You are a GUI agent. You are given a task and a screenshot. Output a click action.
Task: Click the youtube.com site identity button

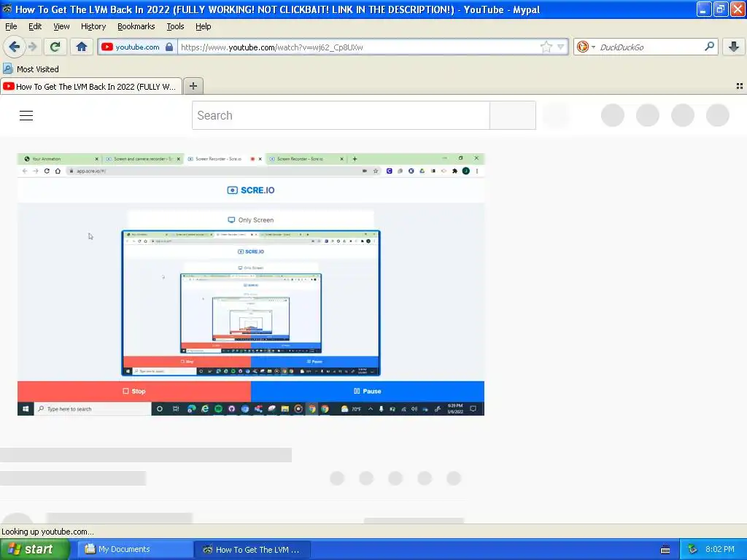coord(137,47)
